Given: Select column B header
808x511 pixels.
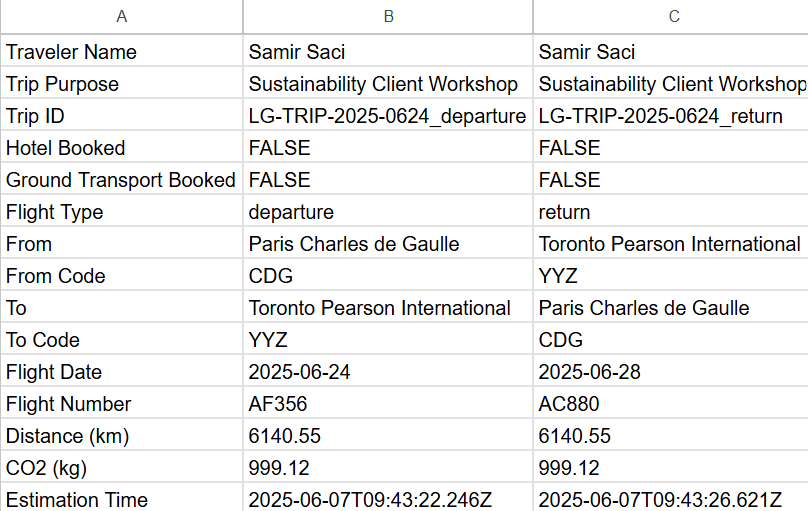Looking at the screenshot, I should [x=388, y=16].
